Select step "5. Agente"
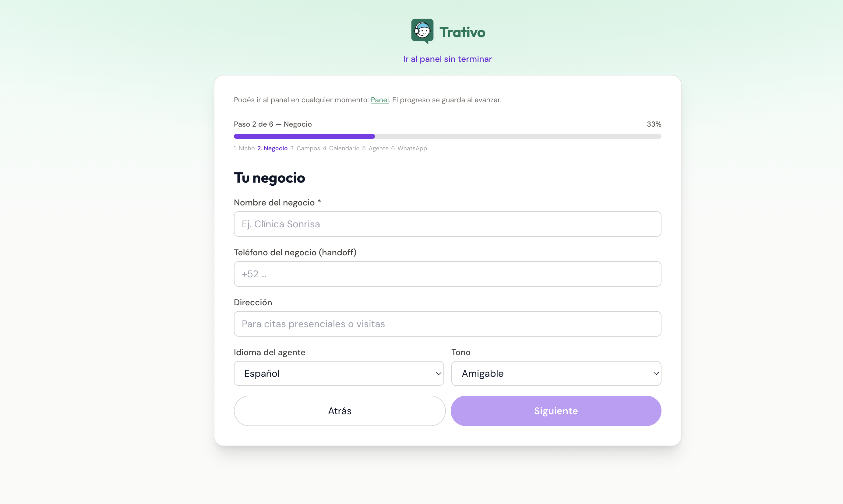Image resolution: width=843 pixels, height=504 pixels. pos(376,148)
